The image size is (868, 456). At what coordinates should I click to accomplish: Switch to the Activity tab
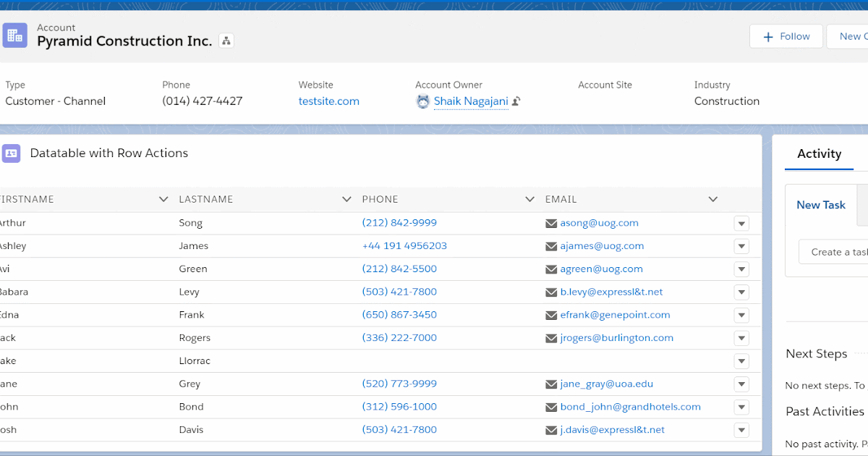click(x=819, y=153)
